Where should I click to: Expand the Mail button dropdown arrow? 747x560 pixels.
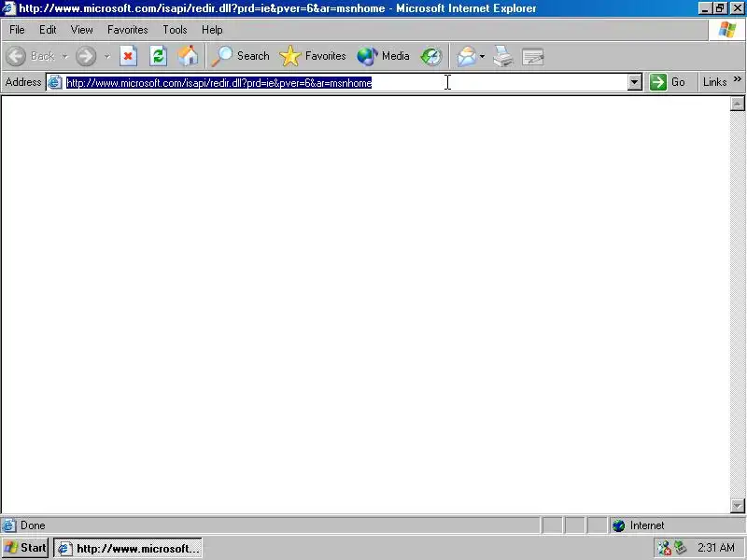[482, 56]
